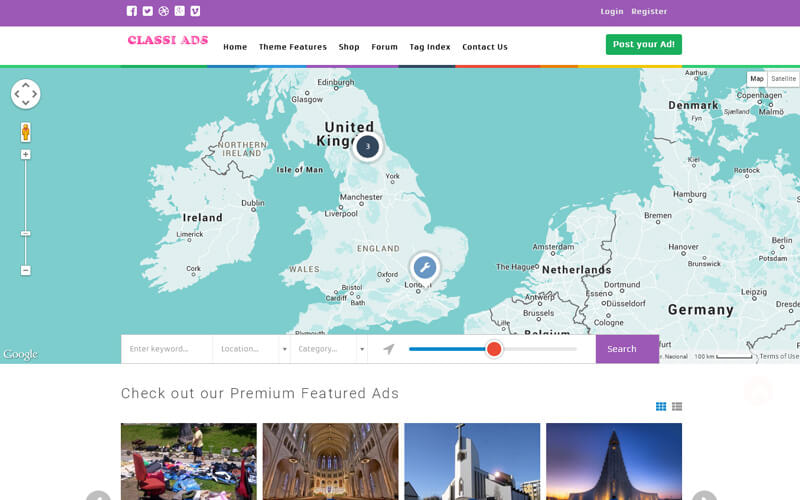Click the Google logo on the map

pyautogui.click(x=20, y=354)
